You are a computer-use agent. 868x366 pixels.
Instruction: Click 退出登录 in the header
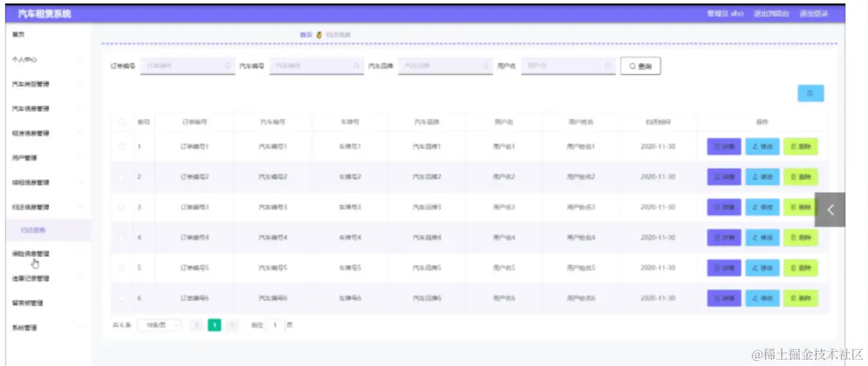tap(813, 14)
